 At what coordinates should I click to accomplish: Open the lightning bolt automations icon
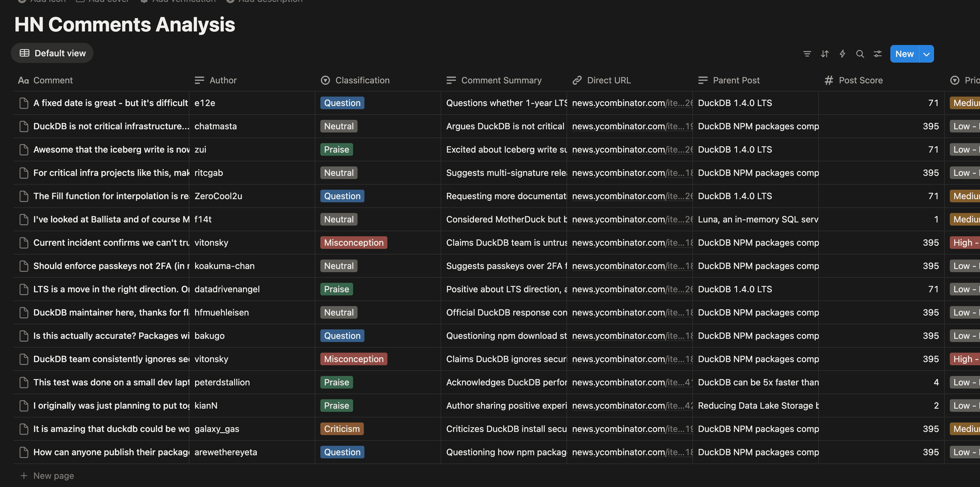842,54
